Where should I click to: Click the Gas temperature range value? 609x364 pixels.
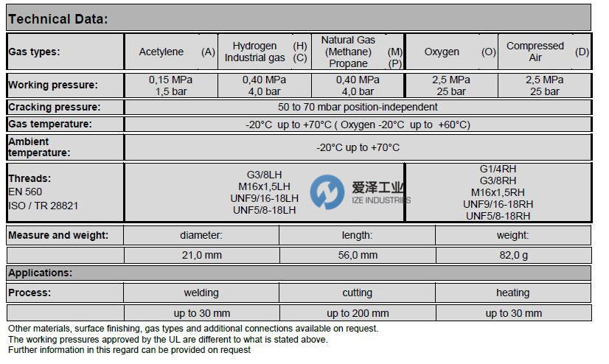[x=358, y=125]
